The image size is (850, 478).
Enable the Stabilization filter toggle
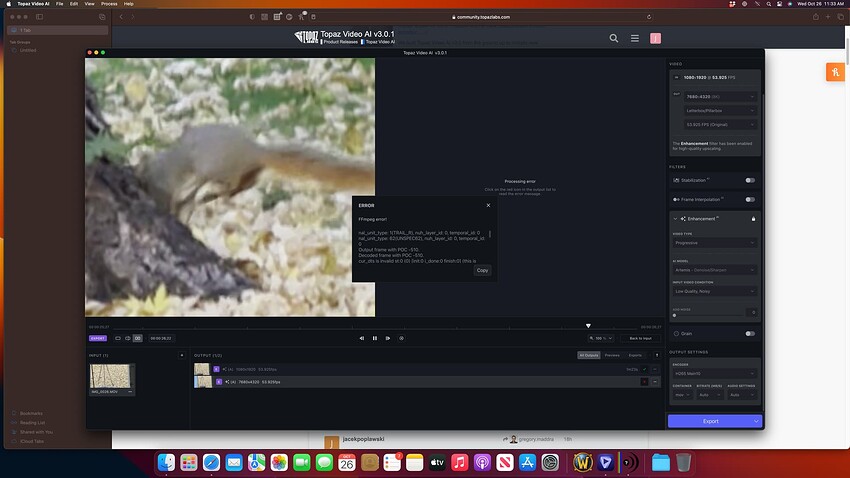click(750, 180)
